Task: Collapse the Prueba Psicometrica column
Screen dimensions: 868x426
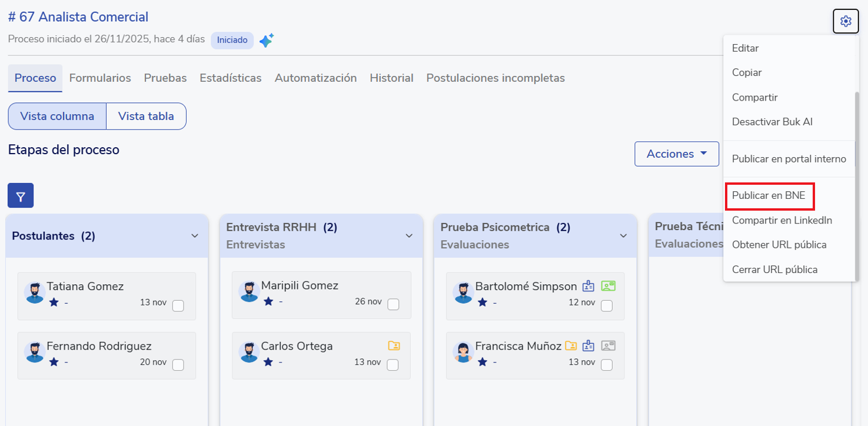Action: 623,236
